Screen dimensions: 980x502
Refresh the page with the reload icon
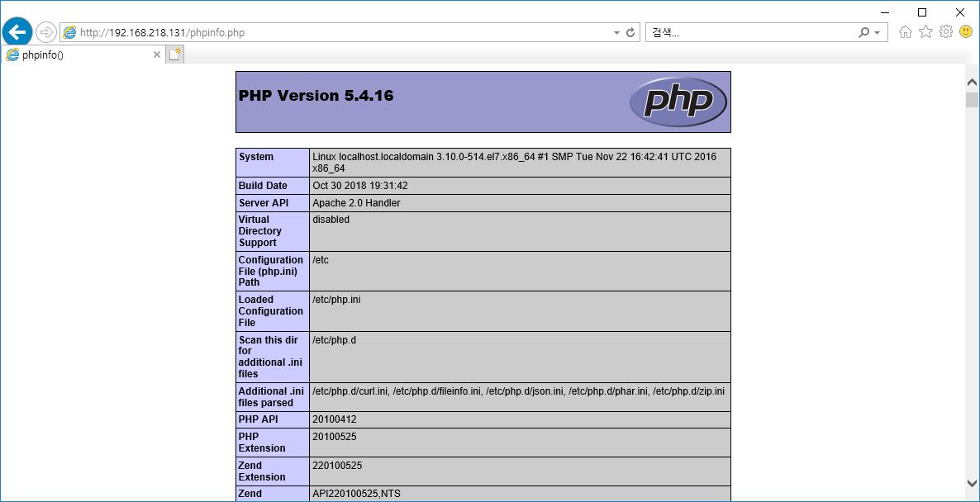tap(630, 32)
